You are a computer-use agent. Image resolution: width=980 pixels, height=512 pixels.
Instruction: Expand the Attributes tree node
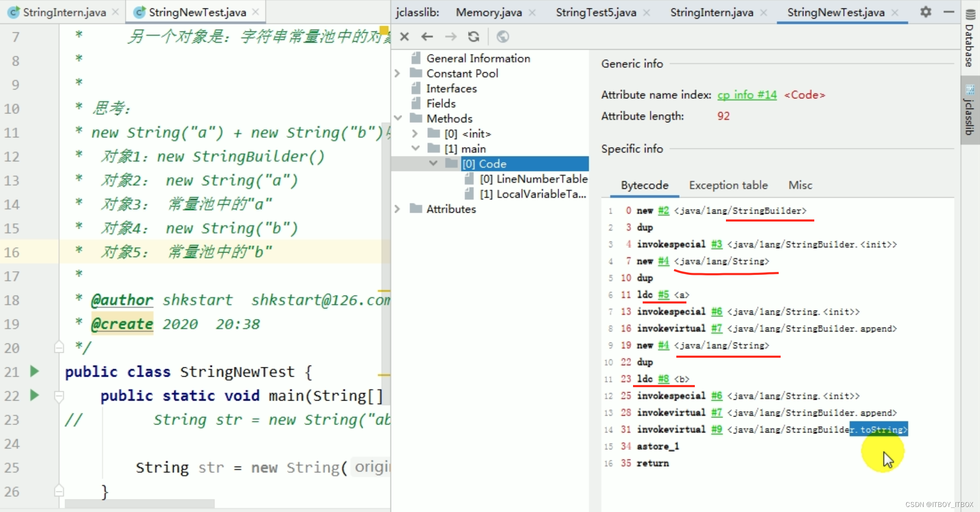click(x=397, y=209)
